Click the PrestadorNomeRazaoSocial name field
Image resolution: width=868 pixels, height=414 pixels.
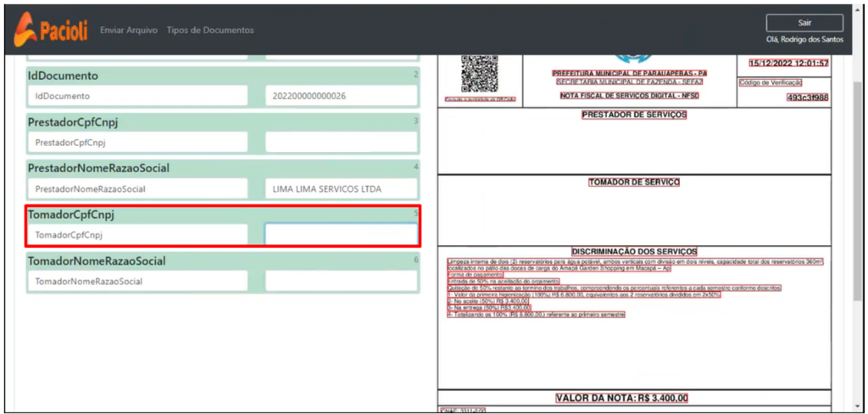tap(137, 188)
